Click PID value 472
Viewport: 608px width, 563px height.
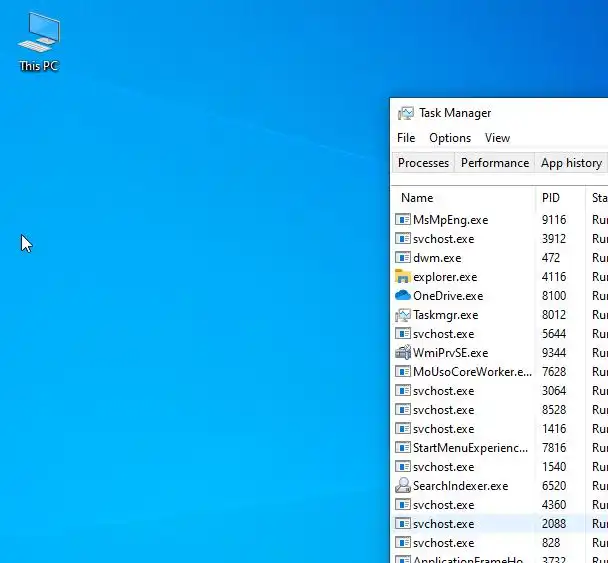click(551, 258)
